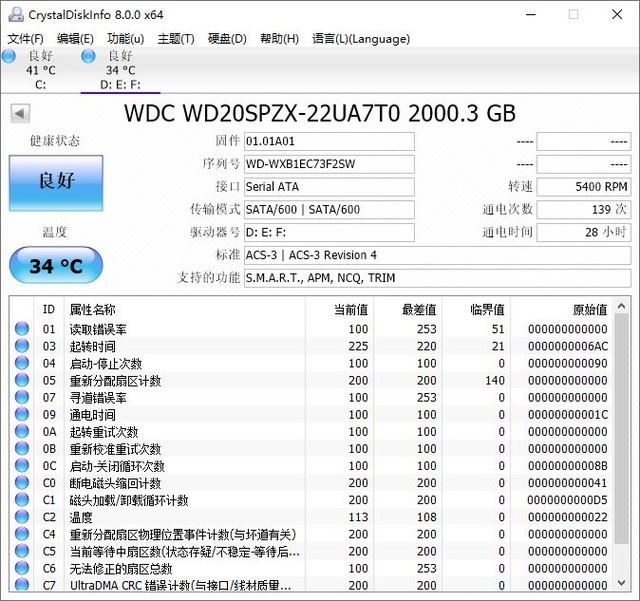640x601 pixels.
Task: Click the rotation rate field 5400 RPM
Action: coord(584,187)
